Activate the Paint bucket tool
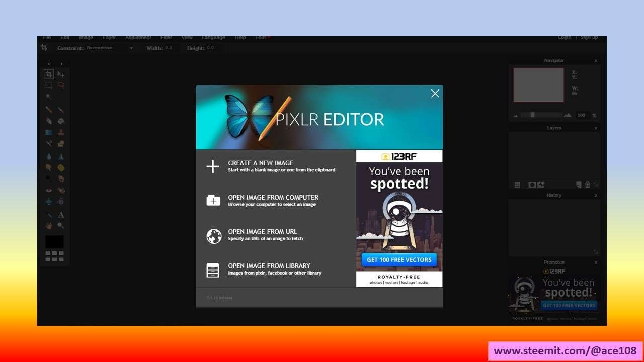Image resolution: width=644 pixels, height=362 pixels. 61,121
